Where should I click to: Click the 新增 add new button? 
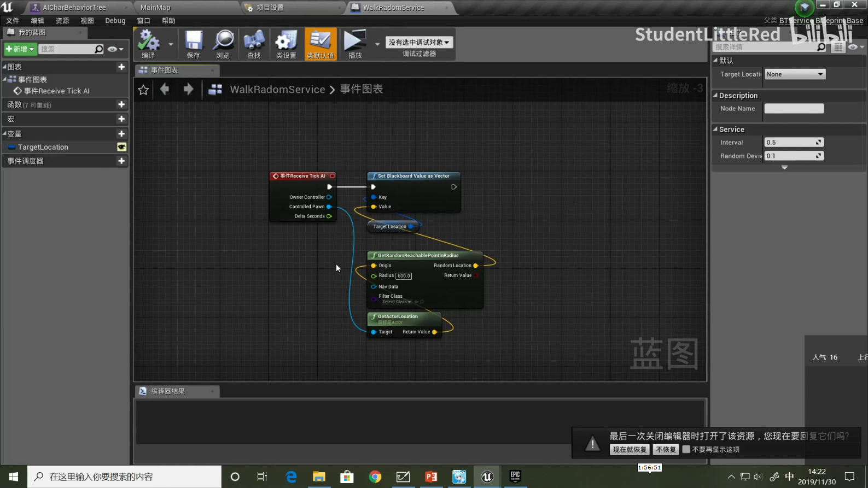pyautogui.click(x=20, y=49)
